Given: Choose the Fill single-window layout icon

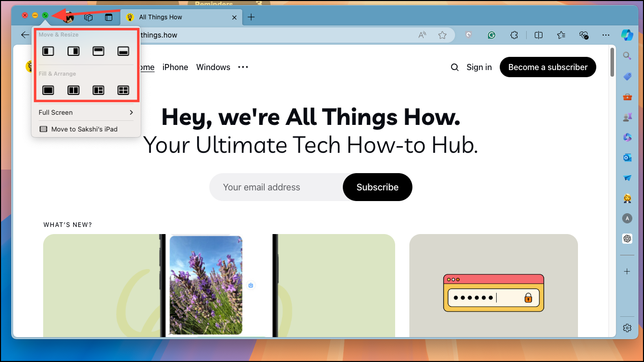Looking at the screenshot, I should pos(48,90).
